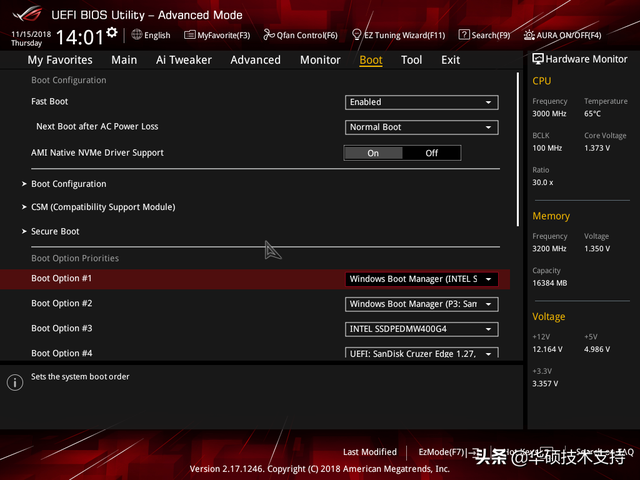
Task: Click the Boot Option #3 label
Action: click(x=62, y=328)
